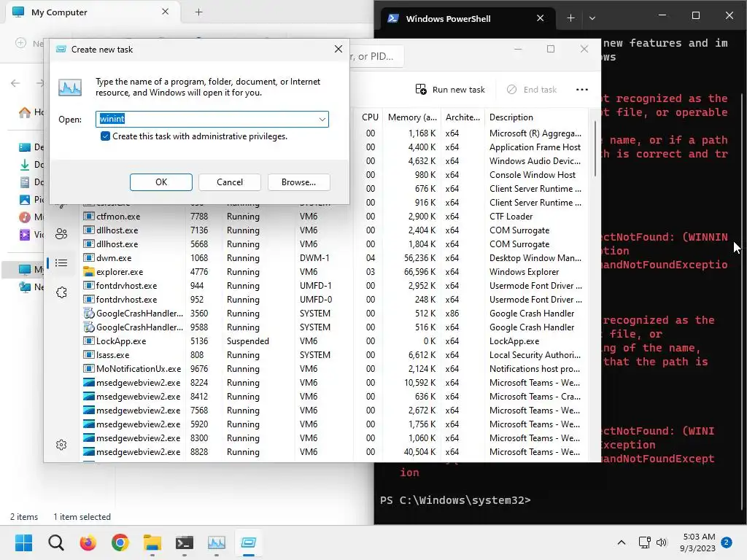Viewport: 747px width, 560px height.
Task: Open the Services page in Task Manager sidebar
Action: click(61, 292)
